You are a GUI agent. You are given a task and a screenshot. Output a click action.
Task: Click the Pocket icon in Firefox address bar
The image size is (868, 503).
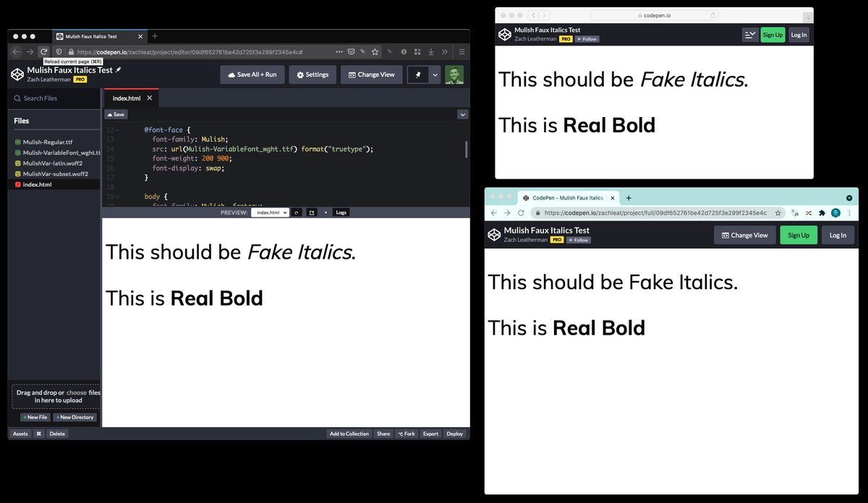click(351, 51)
